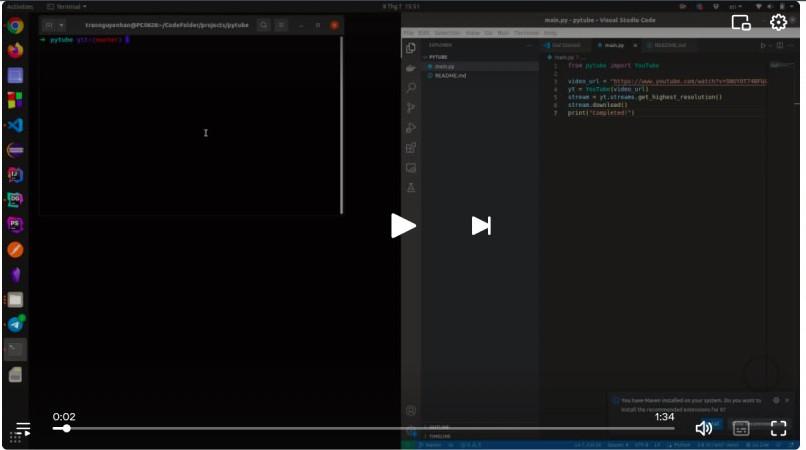Click the YouTube URL string in the code
Screen dimensions: 806x450
pyautogui.click(x=688, y=81)
